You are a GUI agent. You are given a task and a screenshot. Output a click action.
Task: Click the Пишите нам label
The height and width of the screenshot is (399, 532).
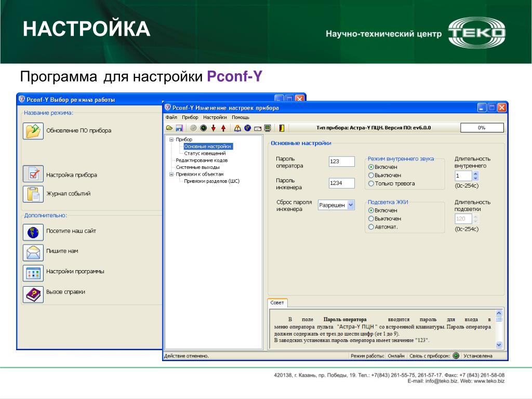tap(62, 251)
